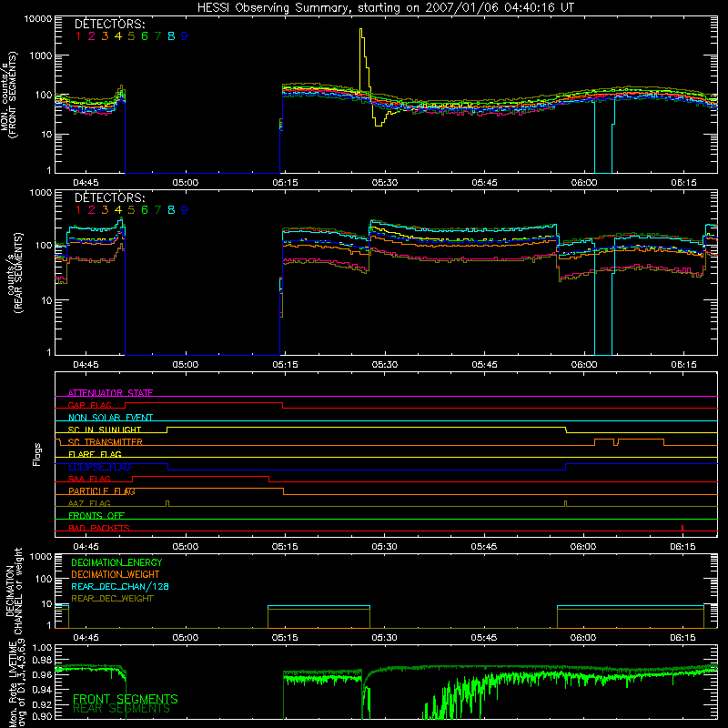Click the first AAZ_FLAG pulse before 05:00
This screenshot has width=728, height=728.
click(x=167, y=504)
